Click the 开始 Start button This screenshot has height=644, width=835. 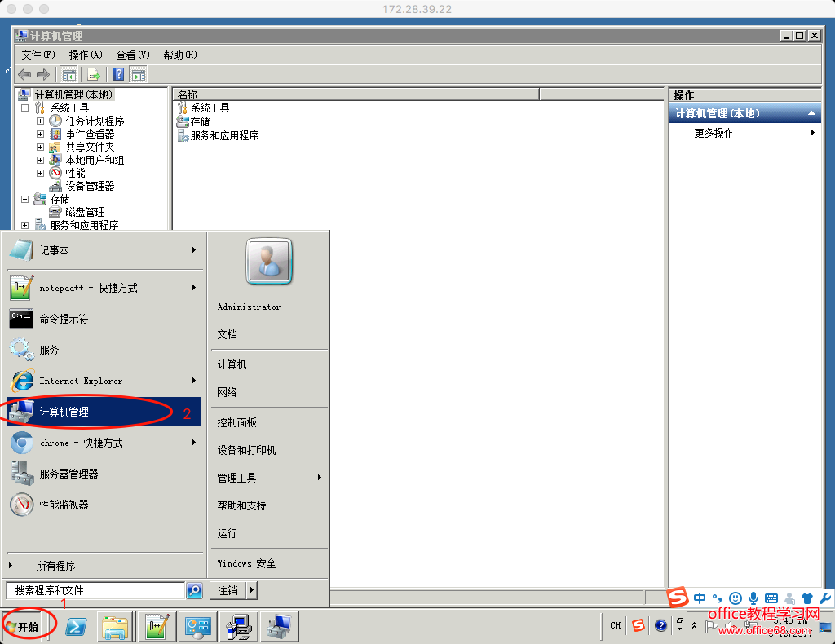point(22,626)
